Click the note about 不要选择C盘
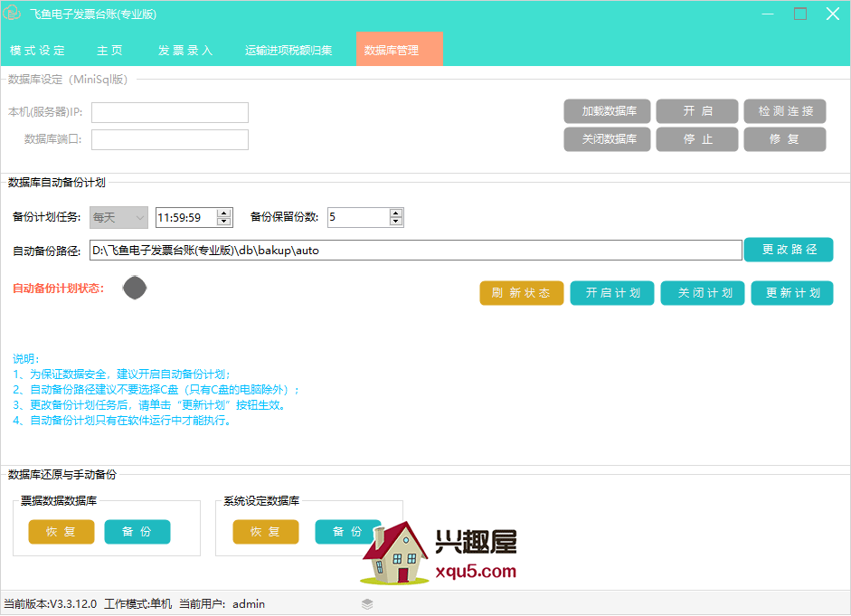This screenshot has height=616, width=851. point(156,390)
